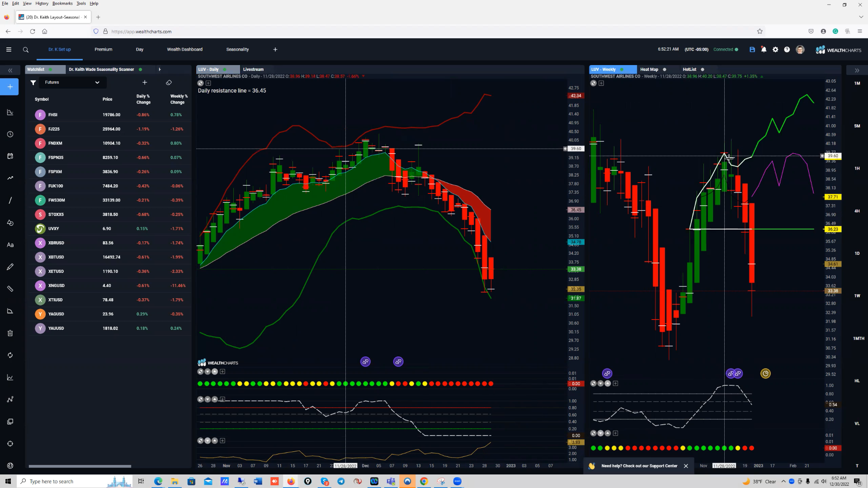Select the 1M timeframe button
This screenshot has height=488, width=868.
857,84
